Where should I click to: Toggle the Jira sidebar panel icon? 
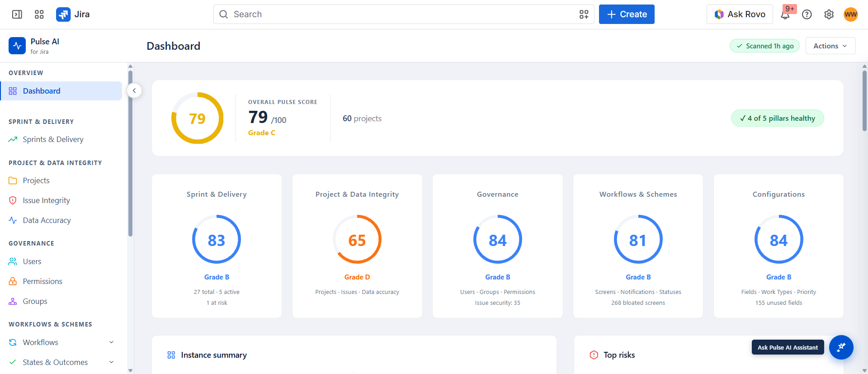(x=17, y=14)
